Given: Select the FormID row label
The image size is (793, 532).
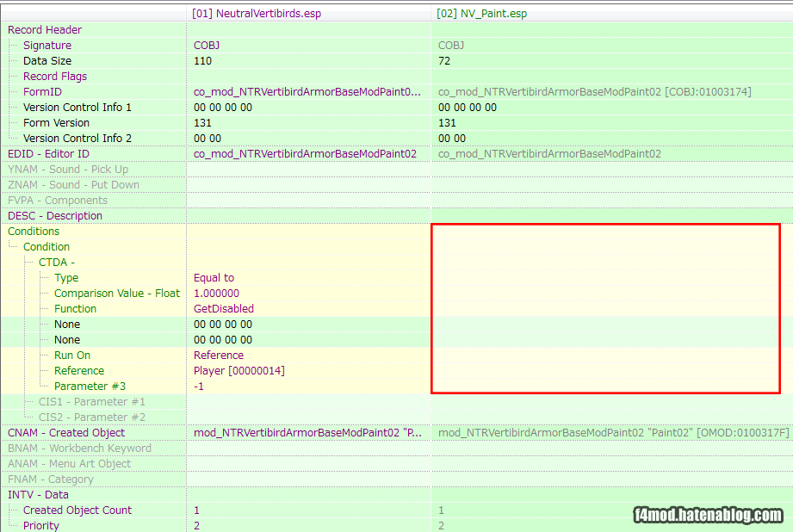Looking at the screenshot, I should (42, 92).
